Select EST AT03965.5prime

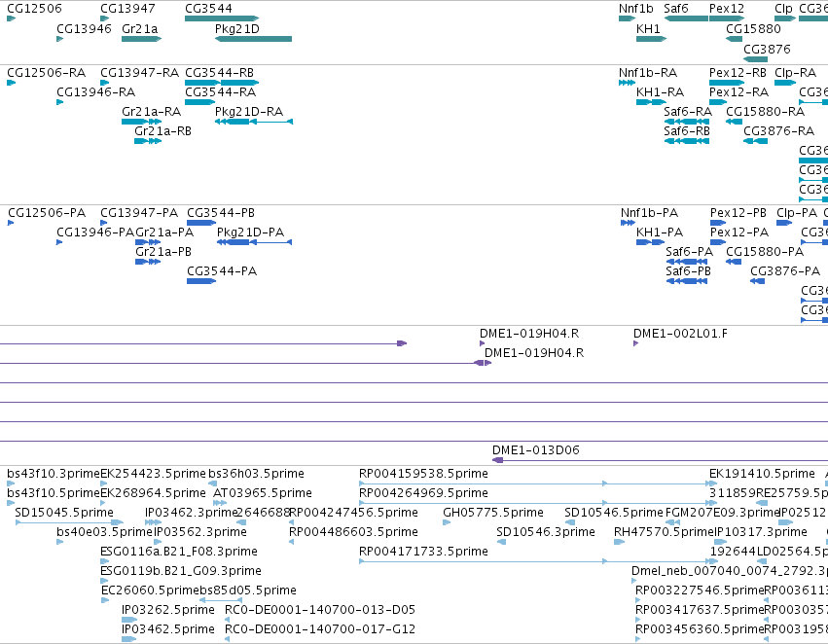click(x=263, y=493)
